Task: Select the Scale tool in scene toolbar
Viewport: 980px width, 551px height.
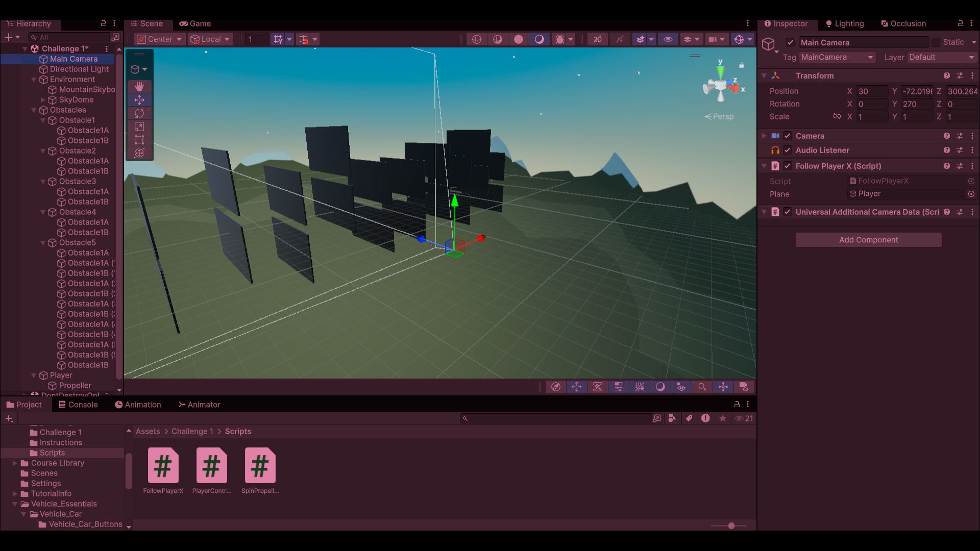Action: pos(139,127)
